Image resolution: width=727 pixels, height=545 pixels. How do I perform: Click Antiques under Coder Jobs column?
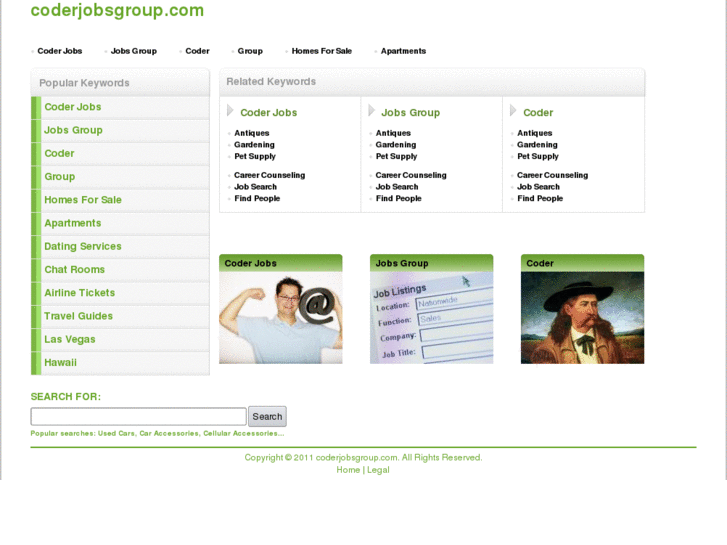pyautogui.click(x=252, y=133)
